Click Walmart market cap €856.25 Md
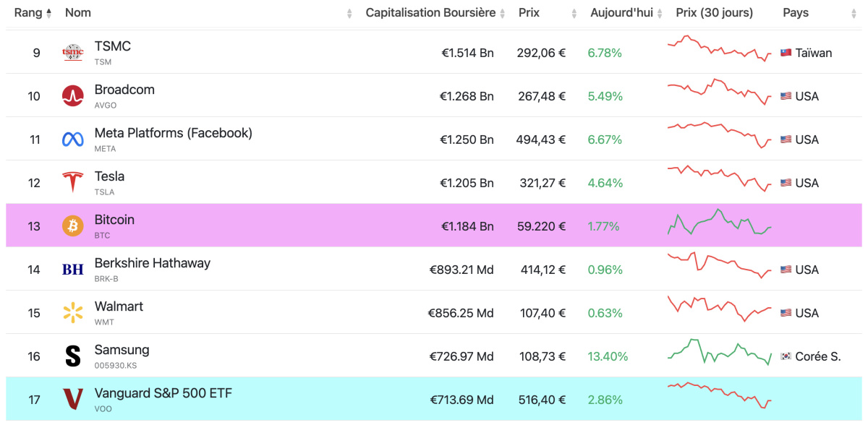868x425 pixels. click(461, 313)
